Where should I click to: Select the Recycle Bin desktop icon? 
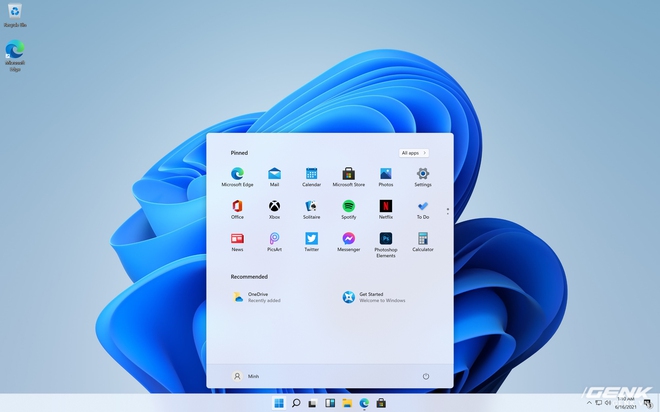pyautogui.click(x=15, y=15)
